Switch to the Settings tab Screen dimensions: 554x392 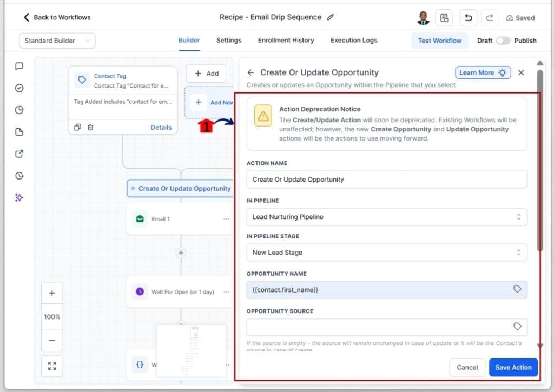point(229,40)
